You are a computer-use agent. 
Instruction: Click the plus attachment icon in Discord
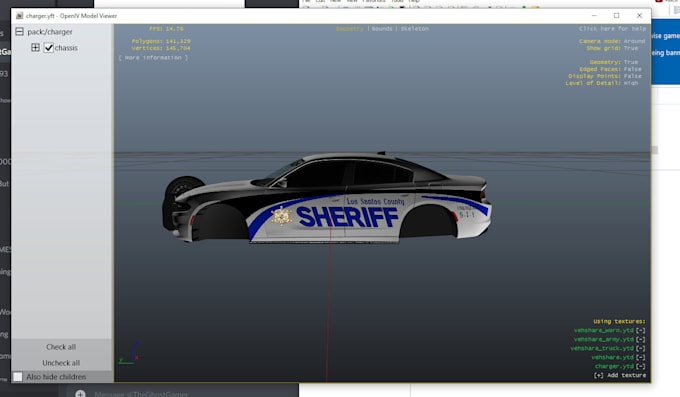point(80,394)
